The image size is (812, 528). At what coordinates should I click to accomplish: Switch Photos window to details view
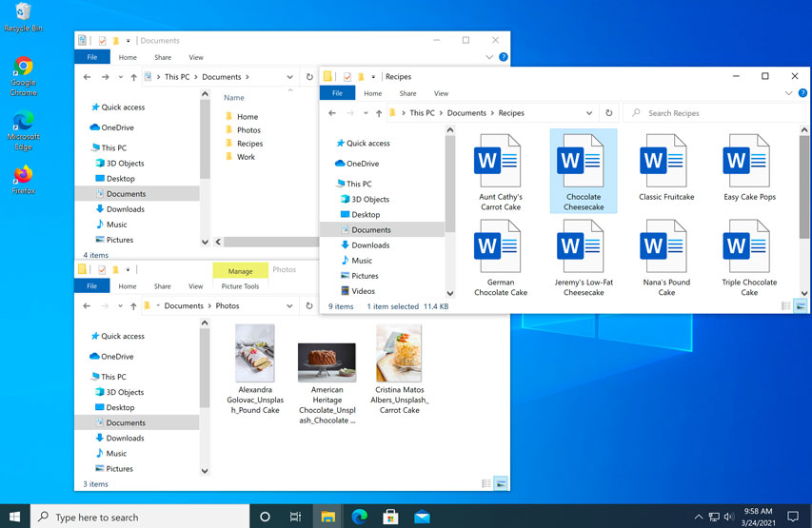486,483
